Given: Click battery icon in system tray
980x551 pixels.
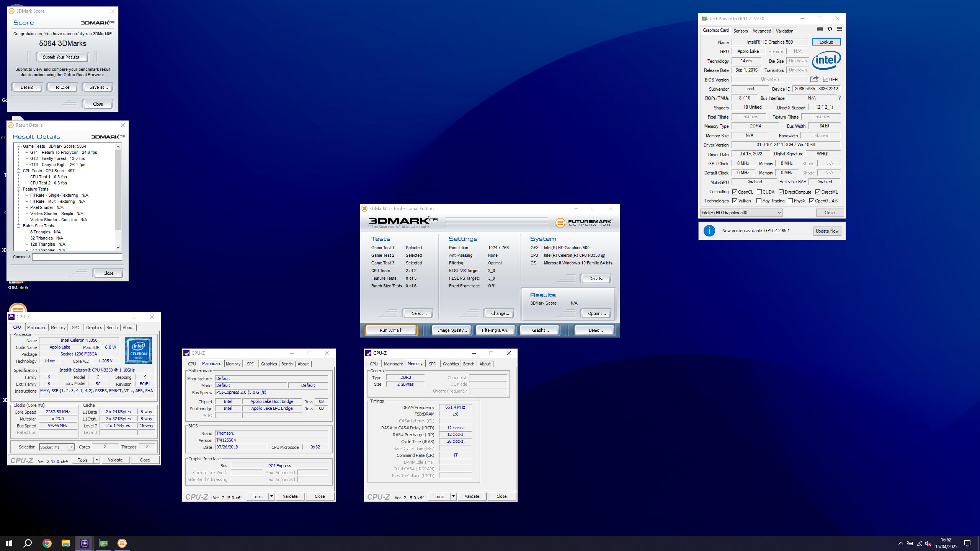Looking at the screenshot, I should 910,544.
